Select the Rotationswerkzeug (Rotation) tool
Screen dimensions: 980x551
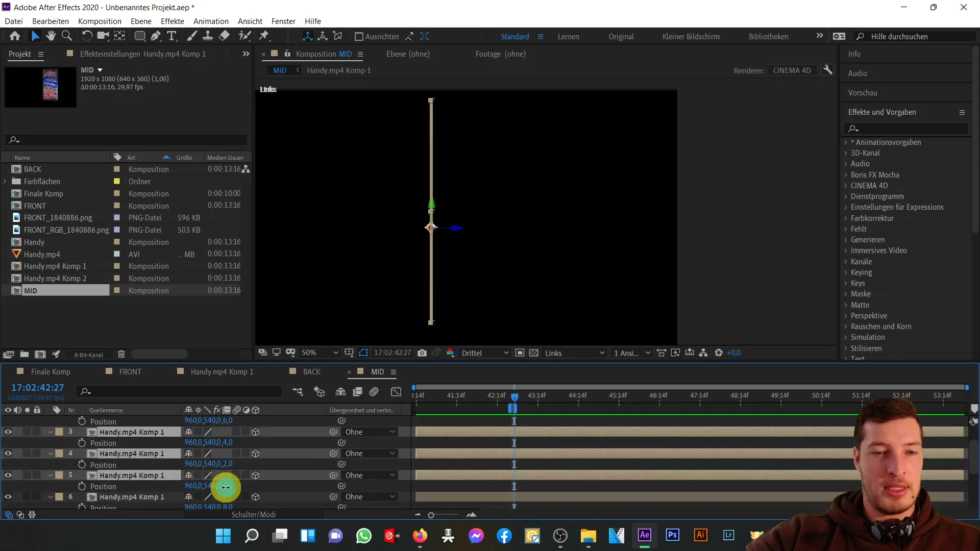pyautogui.click(x=86, y=36)
